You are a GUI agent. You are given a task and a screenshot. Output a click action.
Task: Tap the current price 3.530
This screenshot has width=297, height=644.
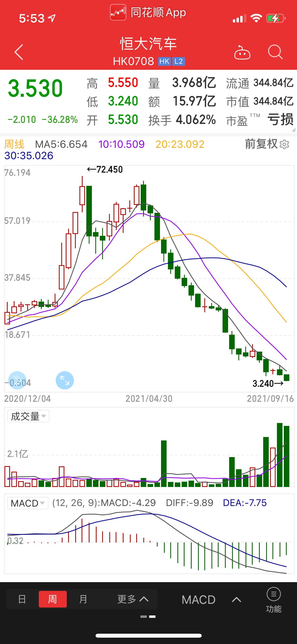35,88
